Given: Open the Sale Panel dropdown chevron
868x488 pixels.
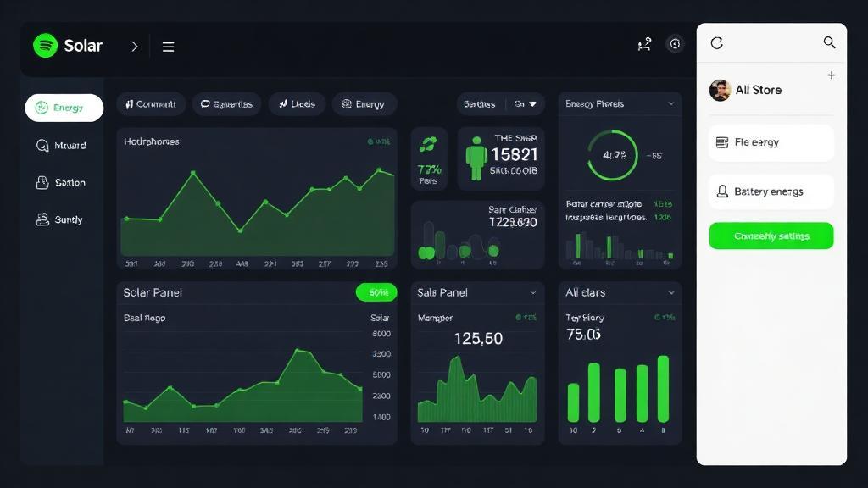Looking at the screenshot, I should click(x=531, y=291).
